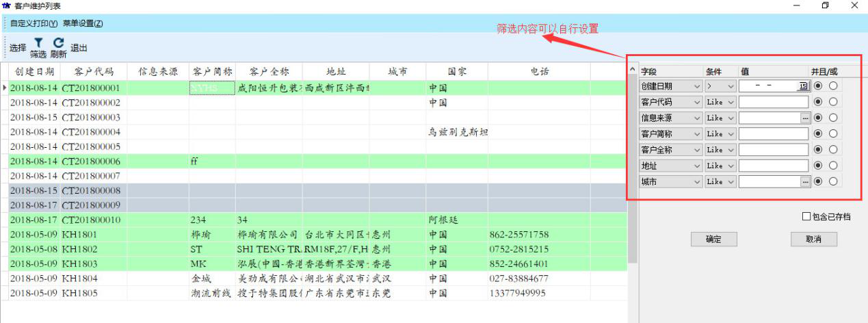Click the 地址 column header
This screenshot has width=868, height=323.
coord(336,71)
